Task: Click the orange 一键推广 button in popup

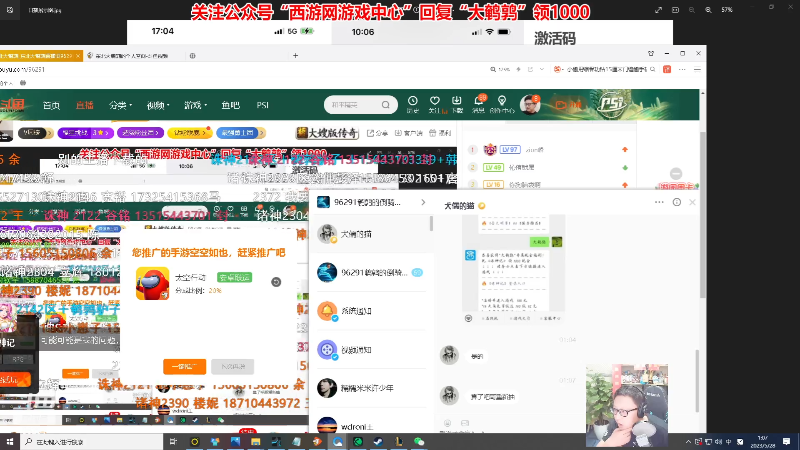Action: [185, 367]
